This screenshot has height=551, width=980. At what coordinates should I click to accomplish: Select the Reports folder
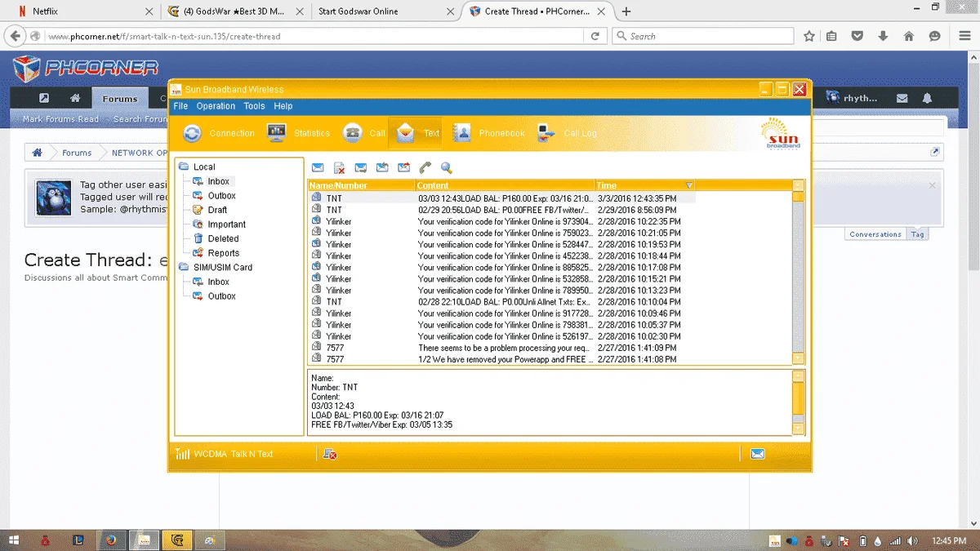point(223,253)
